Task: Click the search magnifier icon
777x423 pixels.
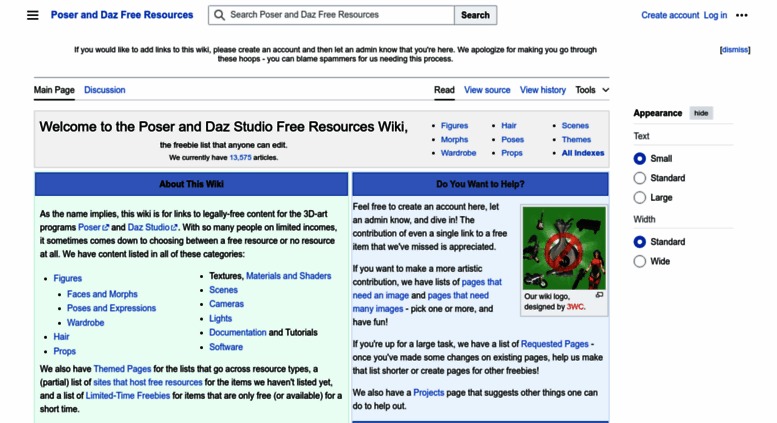Action: [x=219, y=15]
